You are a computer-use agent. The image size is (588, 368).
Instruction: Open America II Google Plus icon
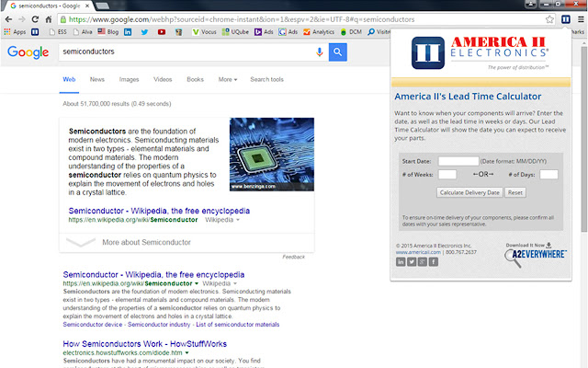coord(423,262)
